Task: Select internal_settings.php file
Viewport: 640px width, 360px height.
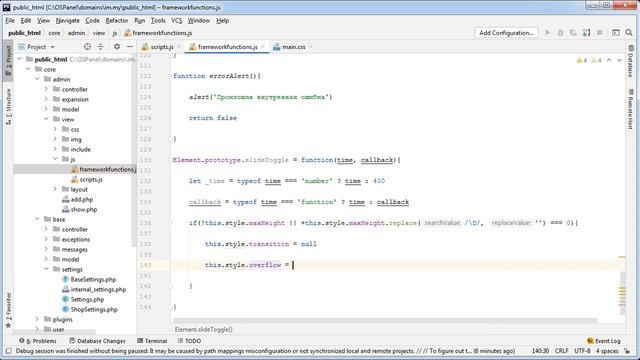Action: [x=98, y=289]
